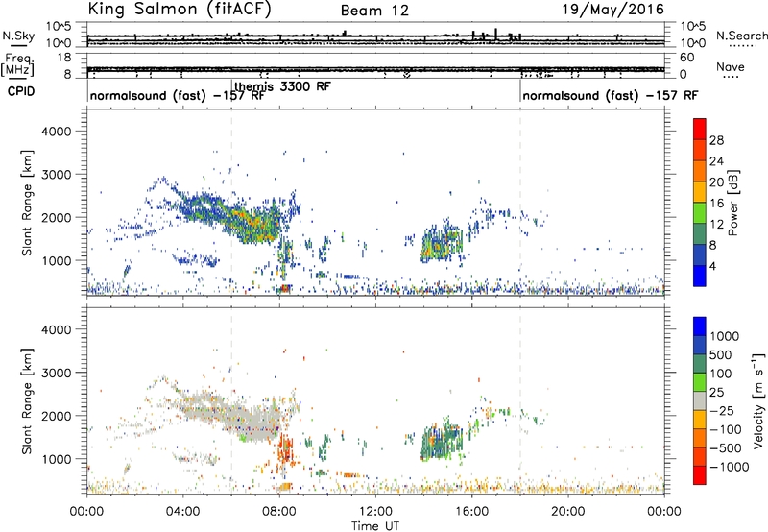
Task: Pick the red bottom velocity colorbar swatch
Action: tap(700, 475)
